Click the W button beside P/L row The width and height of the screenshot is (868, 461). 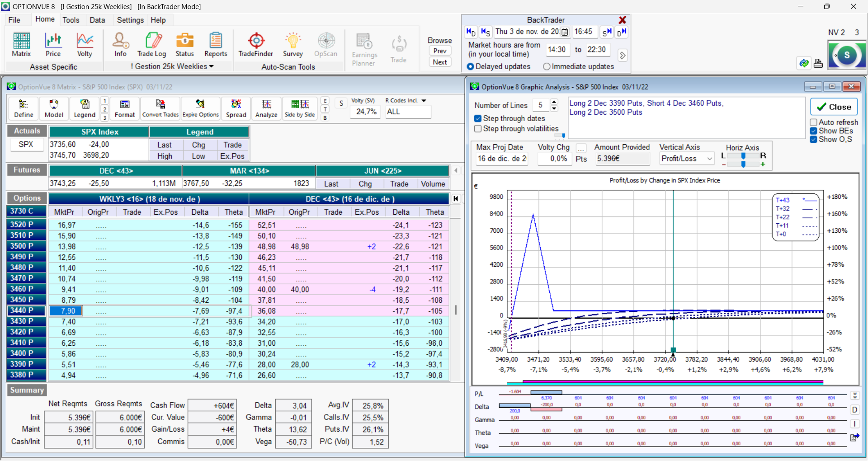[855, 395]
